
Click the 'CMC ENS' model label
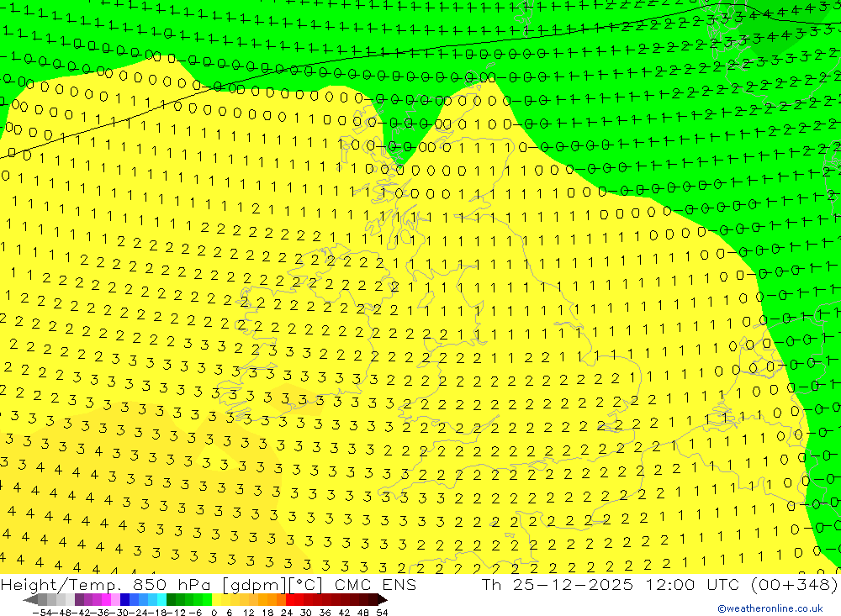click(x=375, y=584)
